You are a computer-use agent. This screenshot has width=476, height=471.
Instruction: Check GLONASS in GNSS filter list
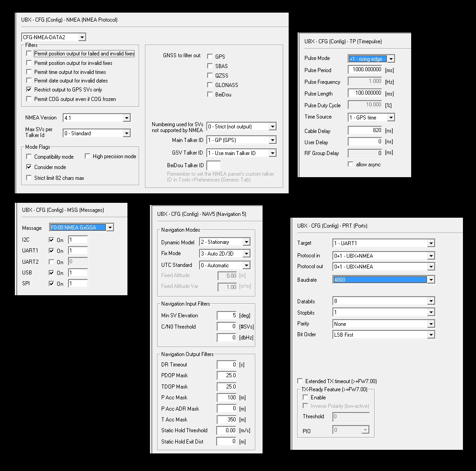pos(210,85)
